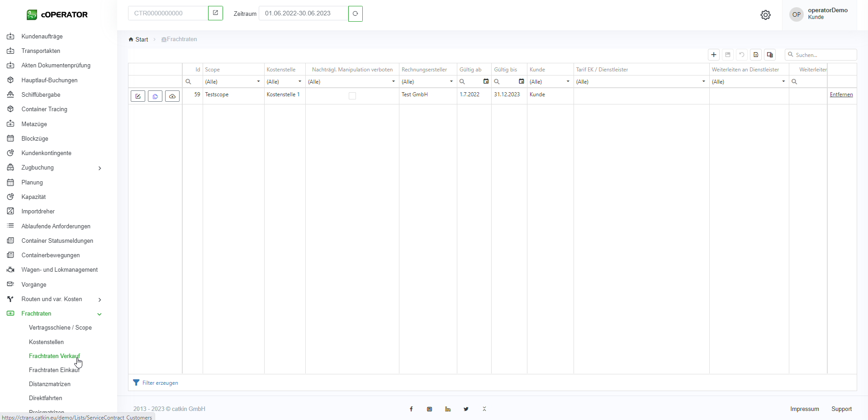Open the Gültig ab calendar picker

click(486, 81)
